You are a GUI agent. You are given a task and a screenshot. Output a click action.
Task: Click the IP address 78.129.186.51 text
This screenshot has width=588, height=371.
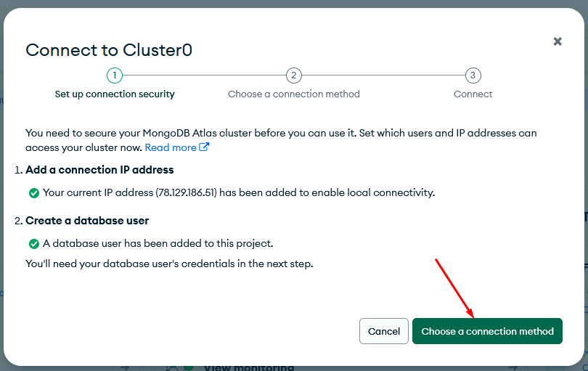pos(187,193)
